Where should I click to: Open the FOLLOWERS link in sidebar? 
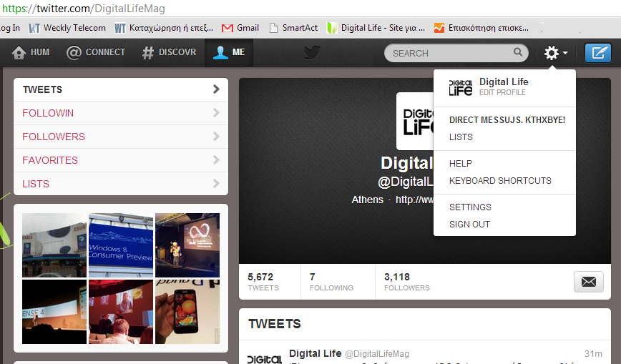(54, 137)
